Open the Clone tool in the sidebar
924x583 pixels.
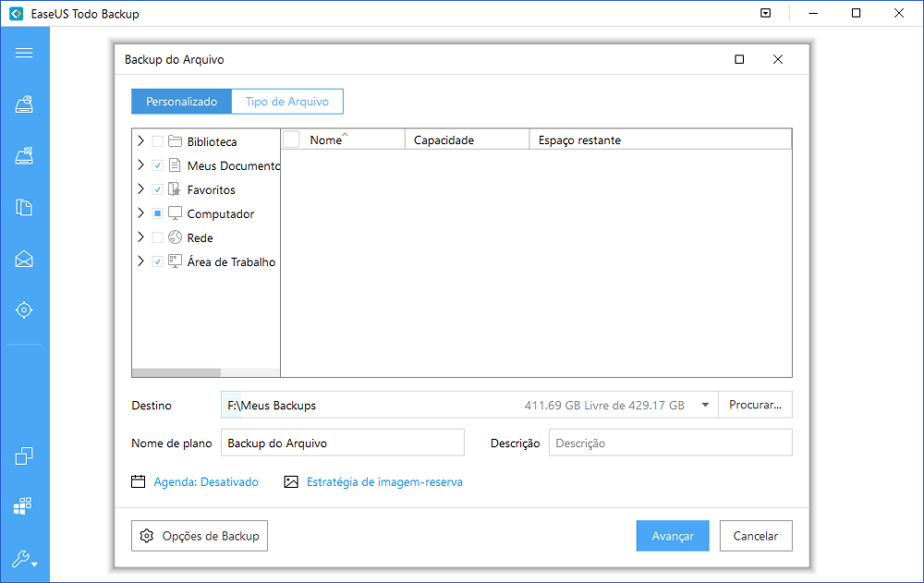click(x=25, y=455)
